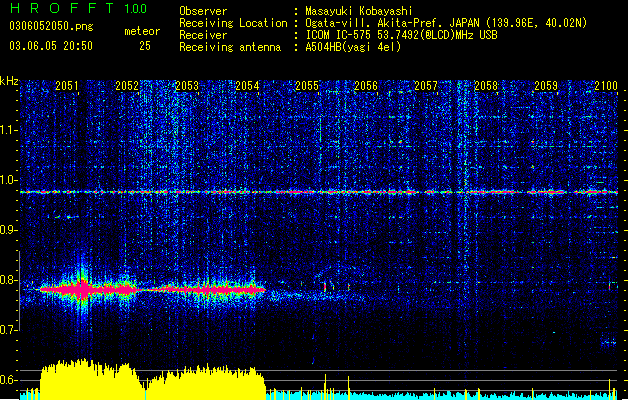Click observer name Masayuki Kobayashi
This screenshot has height=400, width=629.
click(x=359, y=11)
